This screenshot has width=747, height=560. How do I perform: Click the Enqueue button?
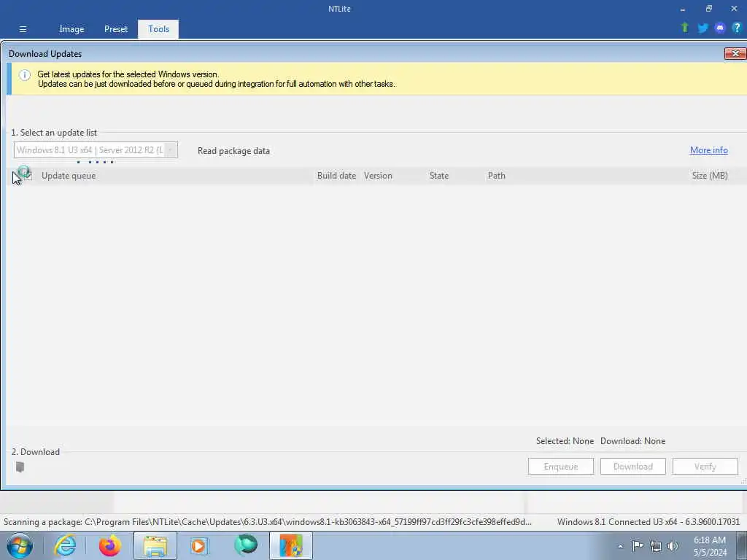click(x=561, y=466)
